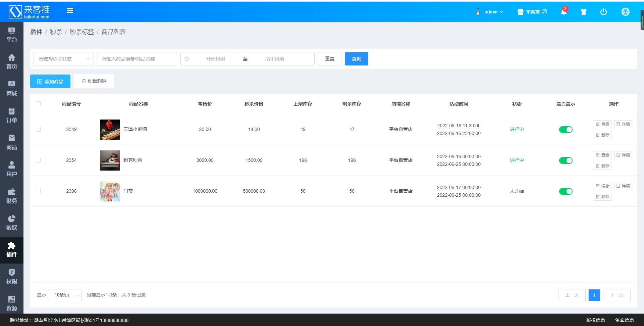
Task: Click 详情 for product 2396
Action: click(x=623, y=186)
